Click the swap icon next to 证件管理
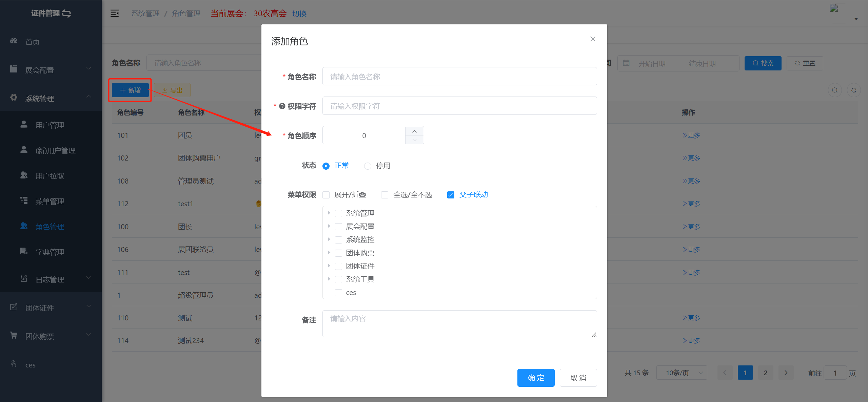Screen dimensions: 868x402 pyautogui.click(x=66, y=14)
